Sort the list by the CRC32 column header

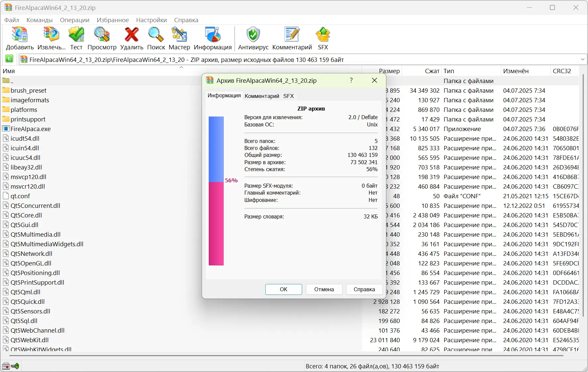pyautogui.click(x=565, y=71)
